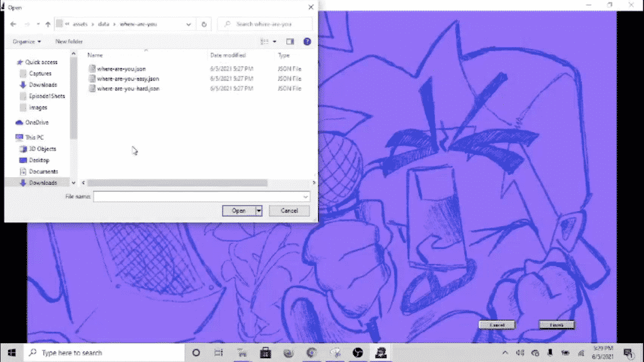Open Task View on the taskbar

[218, 353]
